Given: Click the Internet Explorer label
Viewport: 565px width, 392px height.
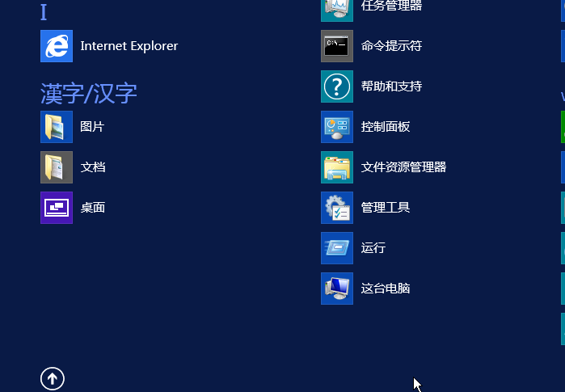Looking at the screenshot, I should click(129, 46).
